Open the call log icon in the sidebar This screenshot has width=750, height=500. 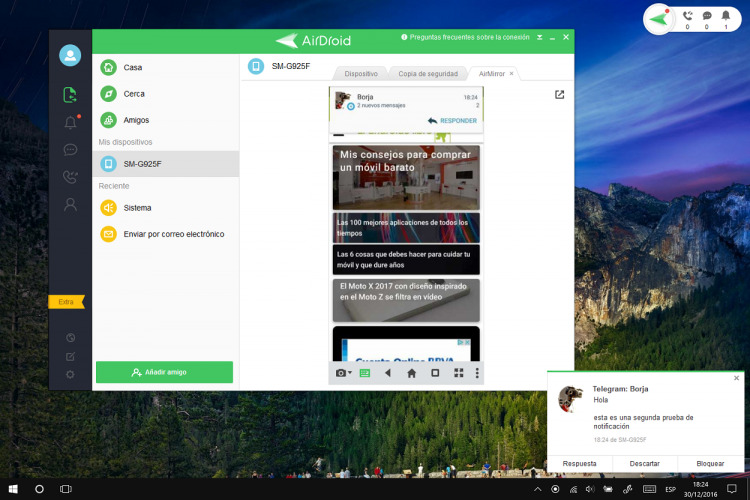pyautogui.click(x=70, y=177)
